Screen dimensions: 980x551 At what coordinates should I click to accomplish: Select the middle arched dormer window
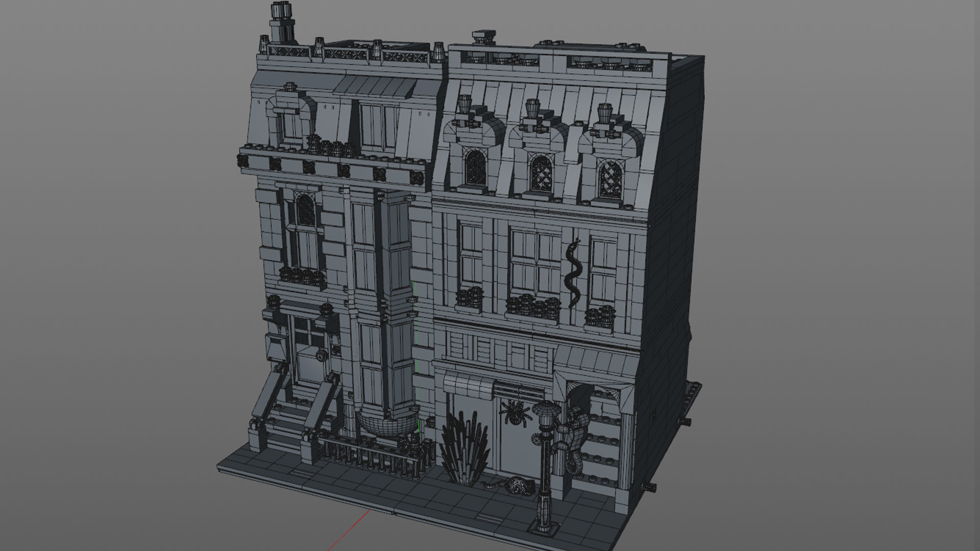[x=541, y=173]
